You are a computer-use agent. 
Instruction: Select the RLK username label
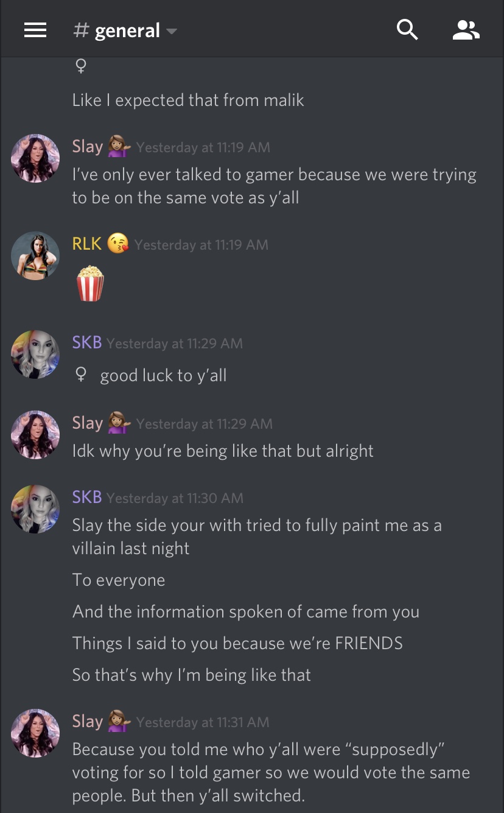point(87,244)
